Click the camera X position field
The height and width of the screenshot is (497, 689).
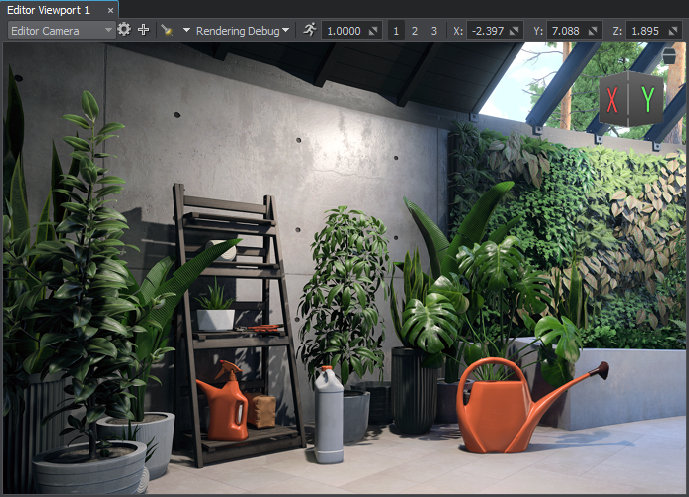click(488, 31)
